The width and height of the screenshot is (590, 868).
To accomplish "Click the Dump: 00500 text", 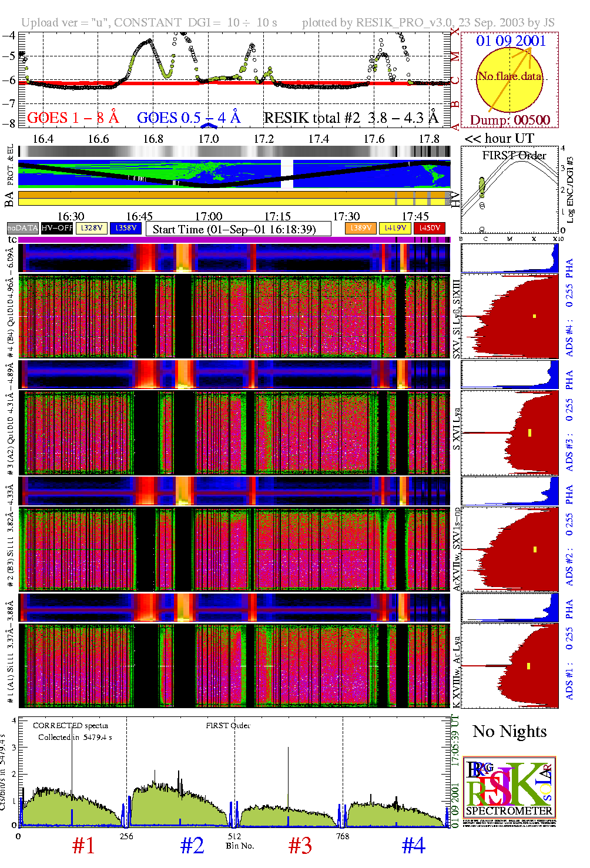I will [509, 120].
